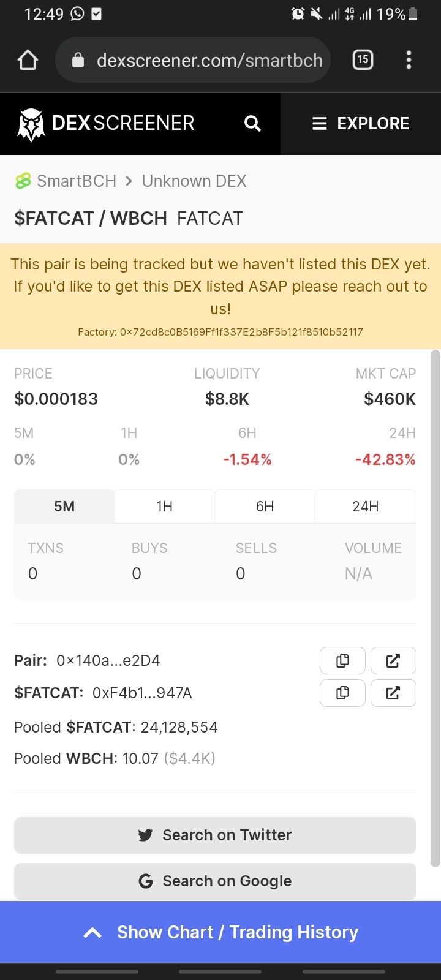The image size is (441, 980).
Task: Expand Show Chart / Trading History
Action: [221, 932]
